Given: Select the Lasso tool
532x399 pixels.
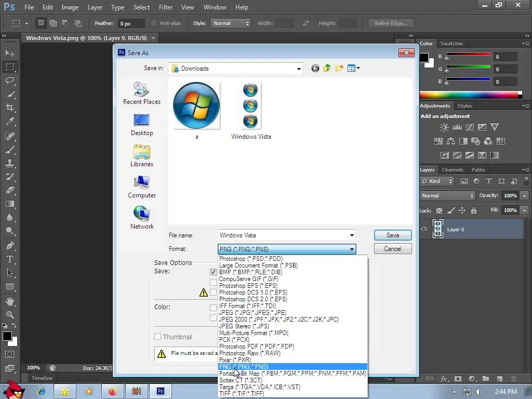Looking at the screenshot, I should [10, 81].
